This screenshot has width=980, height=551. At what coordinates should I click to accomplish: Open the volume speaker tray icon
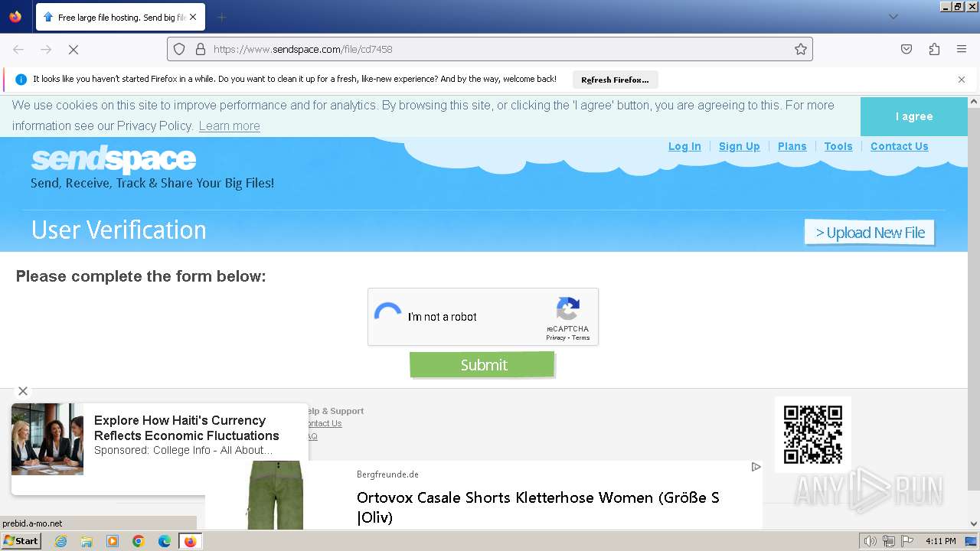coord(870,541)
